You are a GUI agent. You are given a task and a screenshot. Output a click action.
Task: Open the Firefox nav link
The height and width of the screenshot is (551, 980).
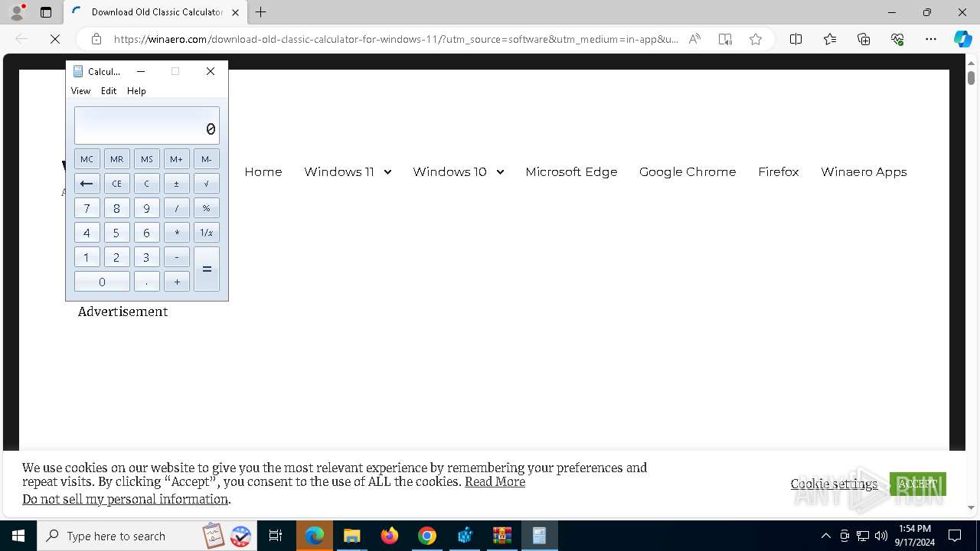tap(779, 171)
